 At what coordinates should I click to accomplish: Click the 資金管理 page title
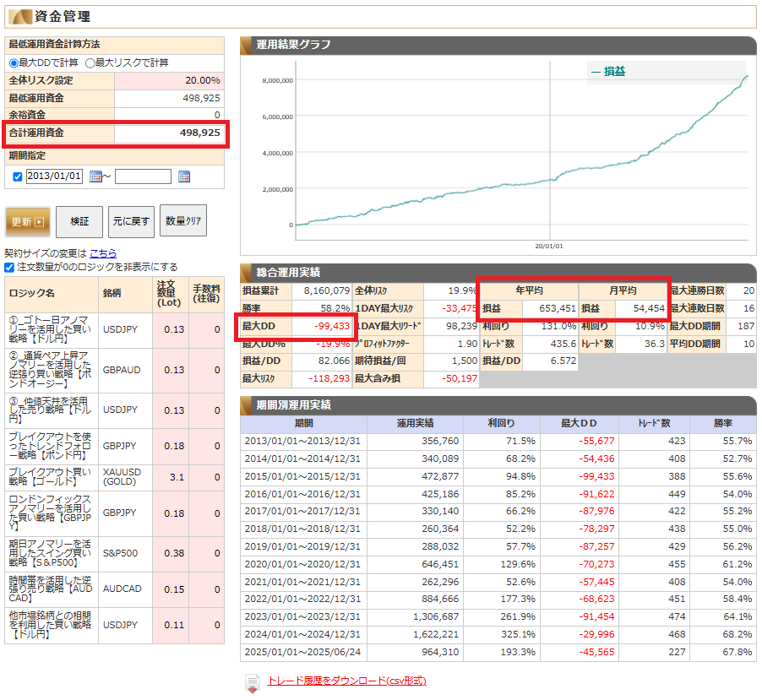(63, 17)
